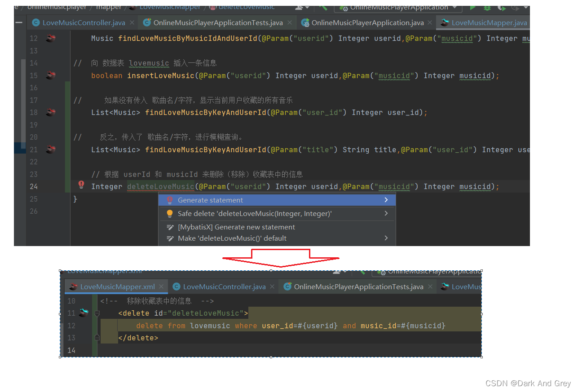Switch to OnlineMusicPlayerApplicationTests.java tab in upper editor

pos(218,22)
